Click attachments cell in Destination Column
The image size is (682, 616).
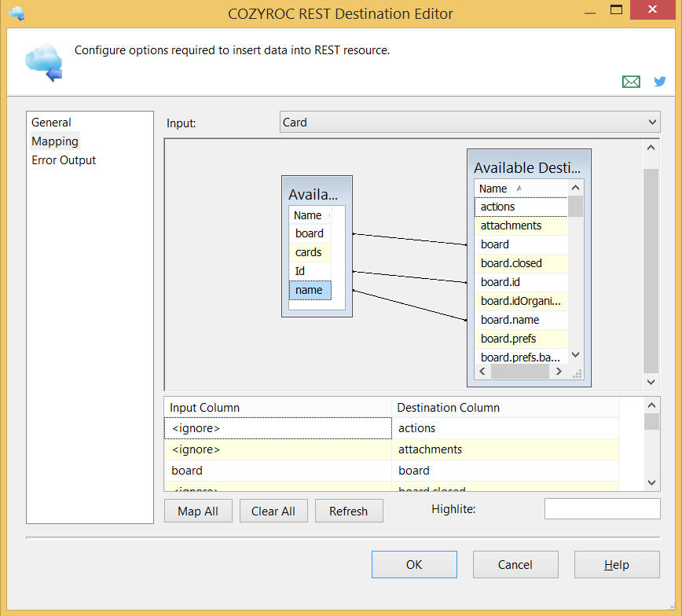click(505, 449)
